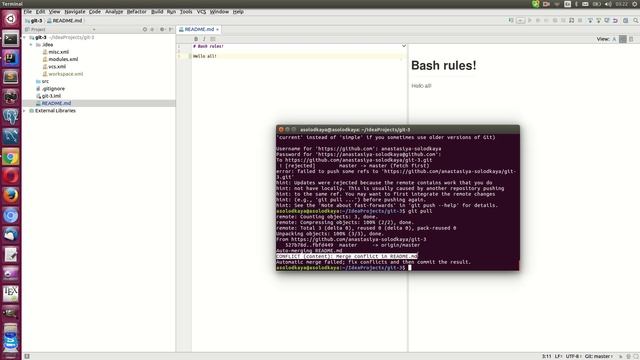This screenshot has height=360, width=640.
Task: Click scroll-from-source icon in Project panel
Action: 145,29
